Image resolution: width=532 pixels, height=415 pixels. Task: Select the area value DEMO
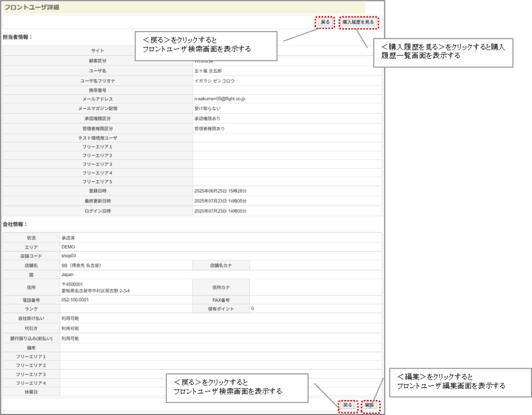(x=69, y=247)
